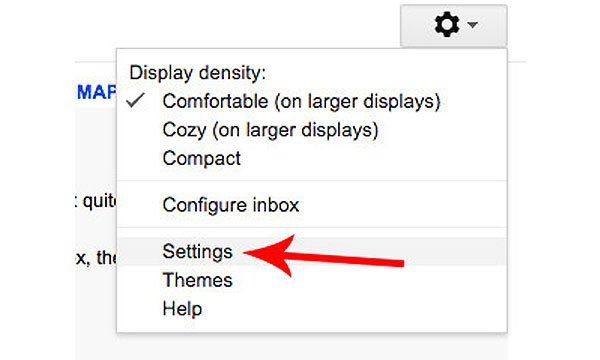Switch display density to Compact

(201, 158)
